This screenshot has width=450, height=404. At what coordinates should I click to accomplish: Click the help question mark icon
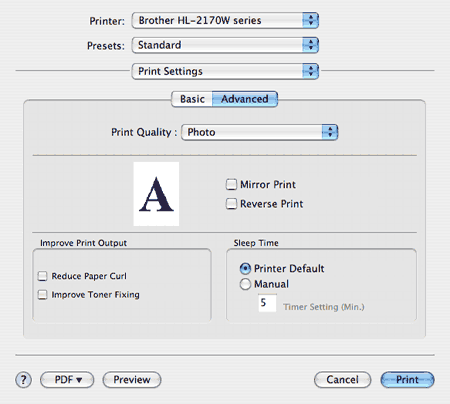pyautogui.click(x=23, y=380)
